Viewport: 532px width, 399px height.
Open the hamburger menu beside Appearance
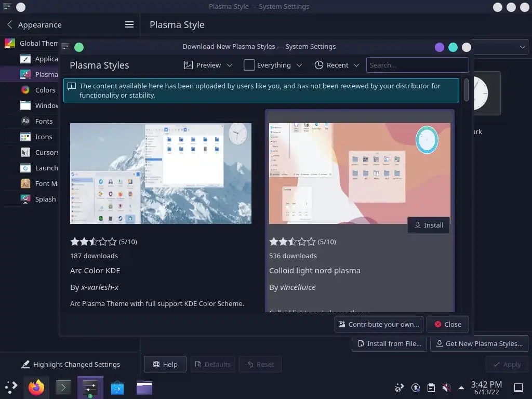click(x=129, y=24)
